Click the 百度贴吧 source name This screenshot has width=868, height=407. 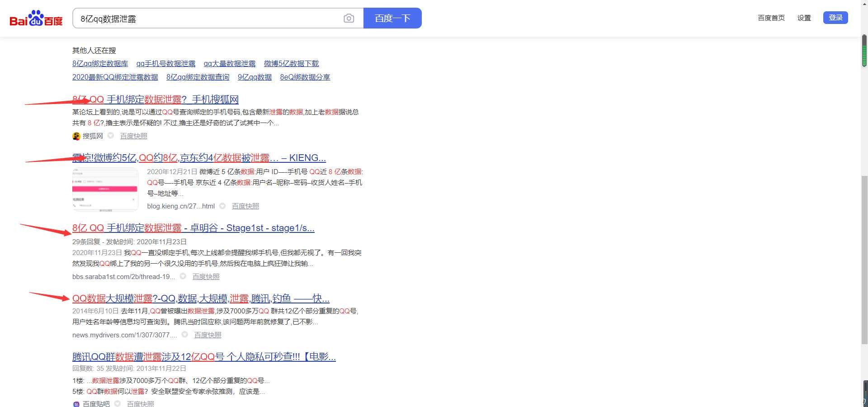tap(96, 404)
